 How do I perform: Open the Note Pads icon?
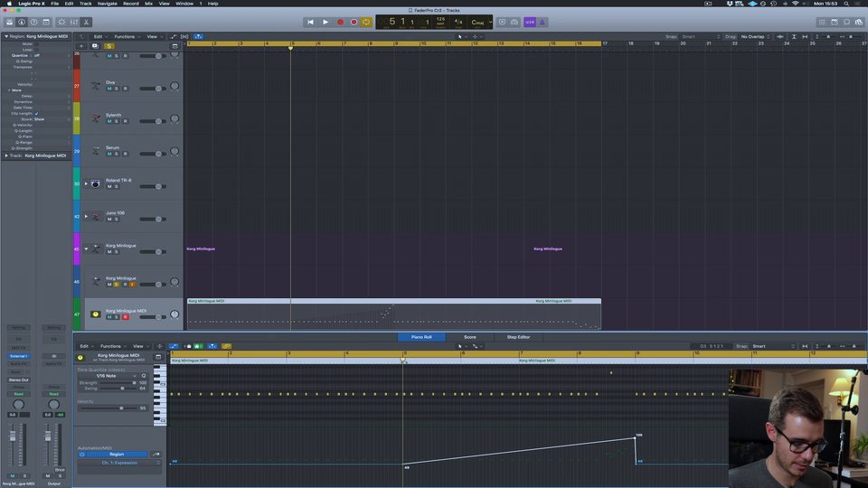pyautogui.click(x=835, y=22)
